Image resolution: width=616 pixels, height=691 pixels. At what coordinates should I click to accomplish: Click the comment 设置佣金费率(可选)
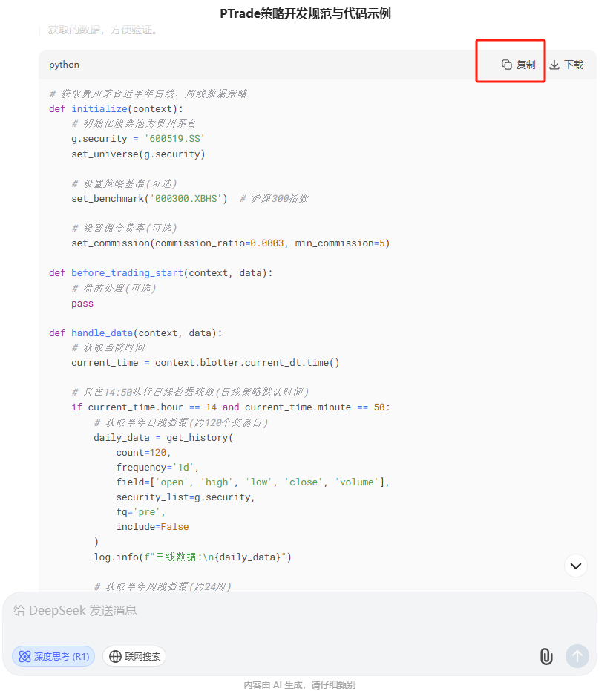124,229
